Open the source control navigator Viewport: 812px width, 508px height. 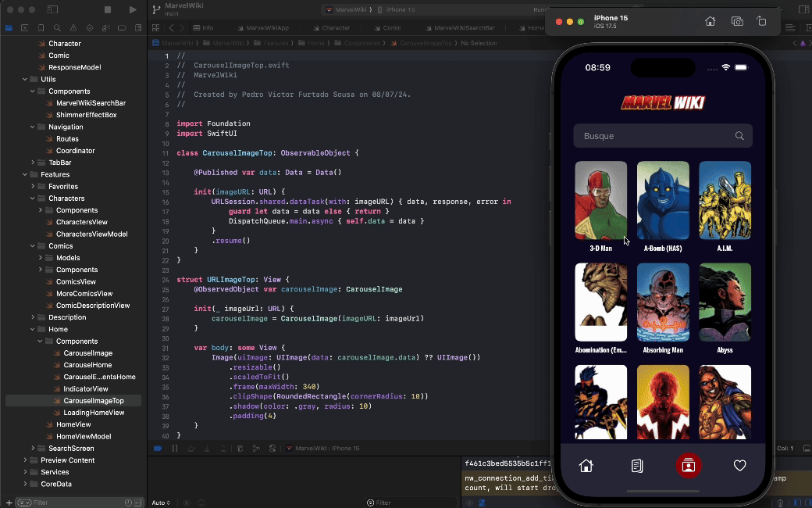(x=24, y=28)
